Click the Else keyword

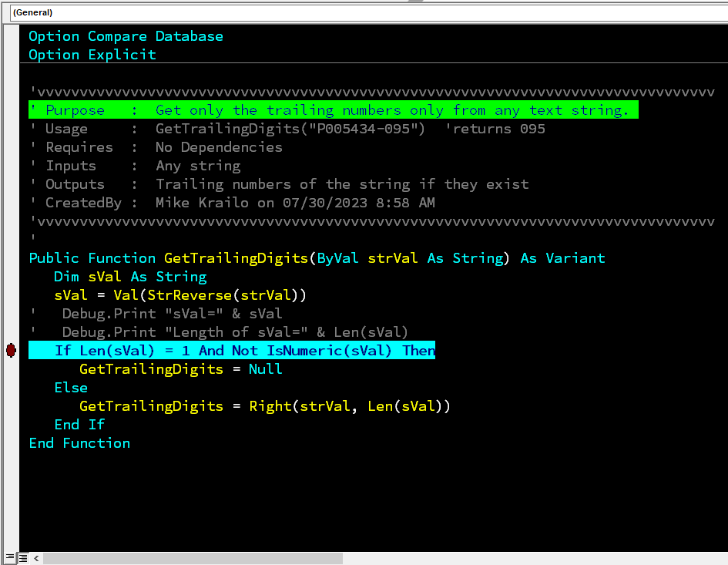coord(71,388)
